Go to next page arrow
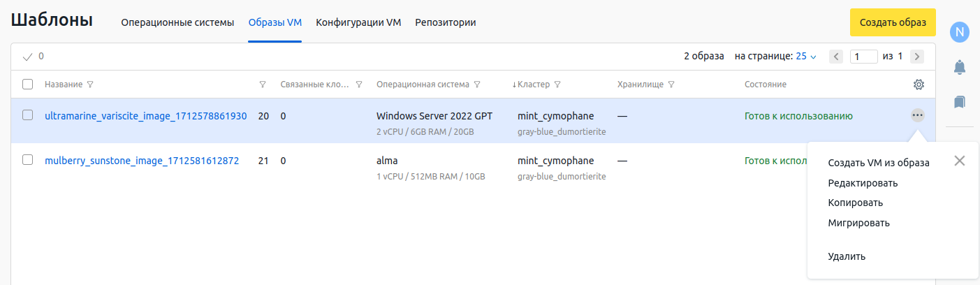The height and width of the screenshot is (285, 980). click(x=917, y=57)
